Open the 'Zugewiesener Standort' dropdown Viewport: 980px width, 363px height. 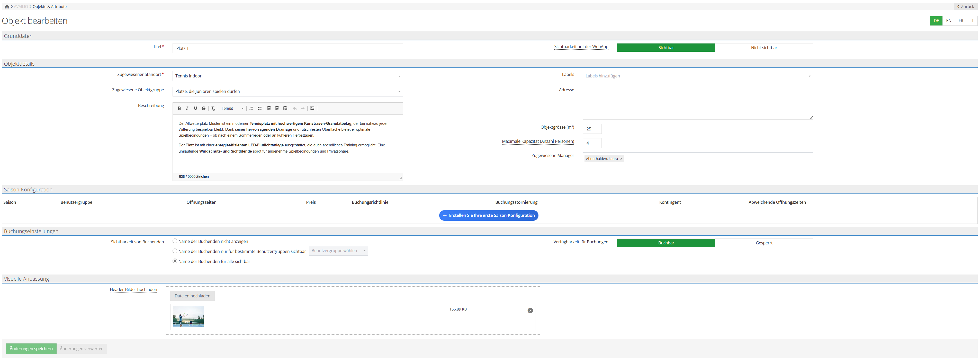coord(287,76)
